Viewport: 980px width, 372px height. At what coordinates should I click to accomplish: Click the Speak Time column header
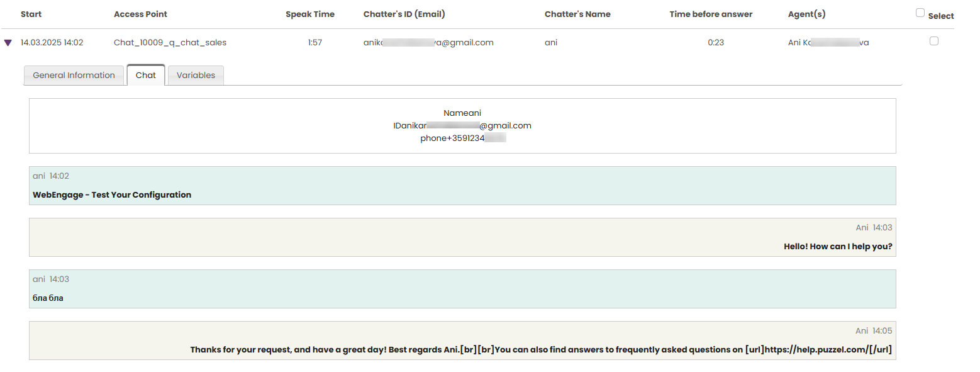click(x=309, y=14)
